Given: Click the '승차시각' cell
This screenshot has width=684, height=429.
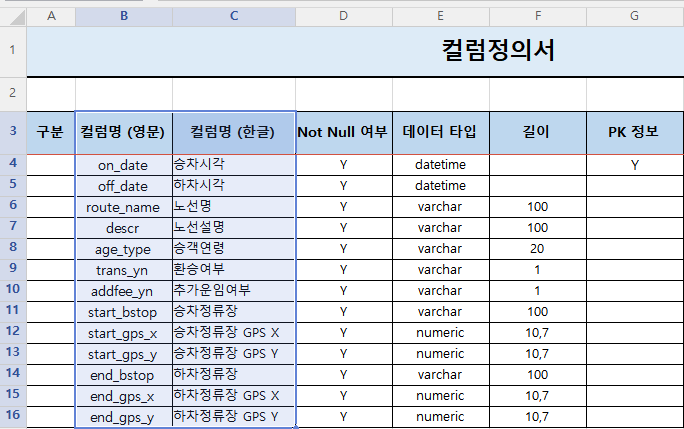Looking at the screenshot, I should coord(234,165).
